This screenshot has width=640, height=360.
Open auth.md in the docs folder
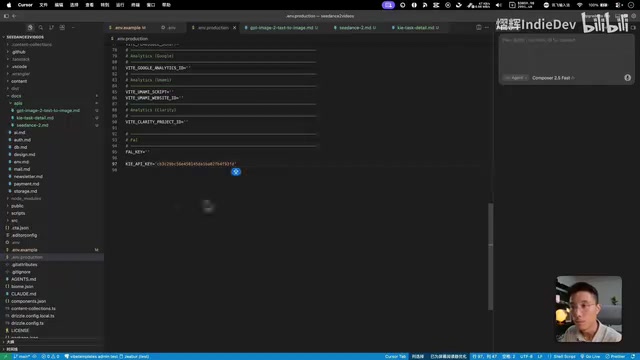(x=22, y=140)
